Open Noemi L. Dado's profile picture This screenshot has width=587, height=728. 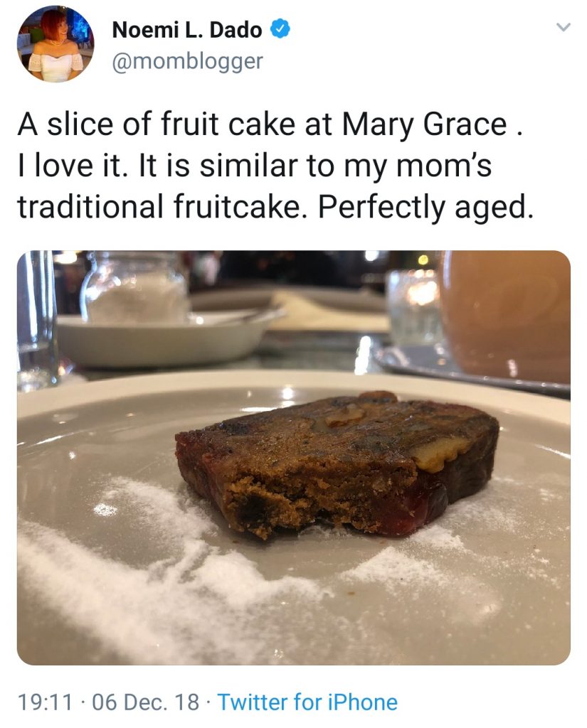click(55, 44)
